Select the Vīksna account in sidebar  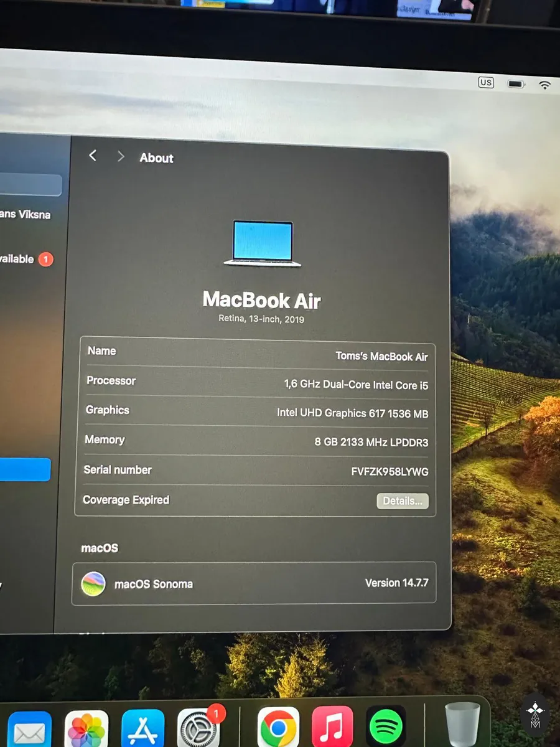click(x=25, y=214)
